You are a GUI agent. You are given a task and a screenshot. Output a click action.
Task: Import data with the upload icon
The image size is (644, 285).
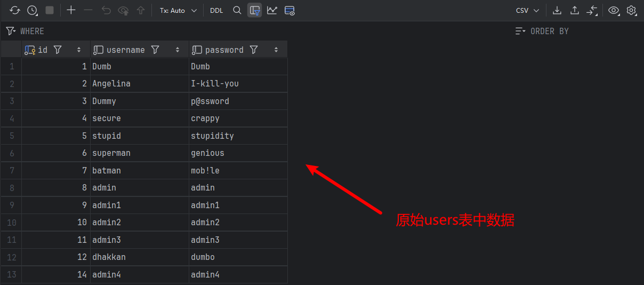pyautogui.click(x=574, y=10)
